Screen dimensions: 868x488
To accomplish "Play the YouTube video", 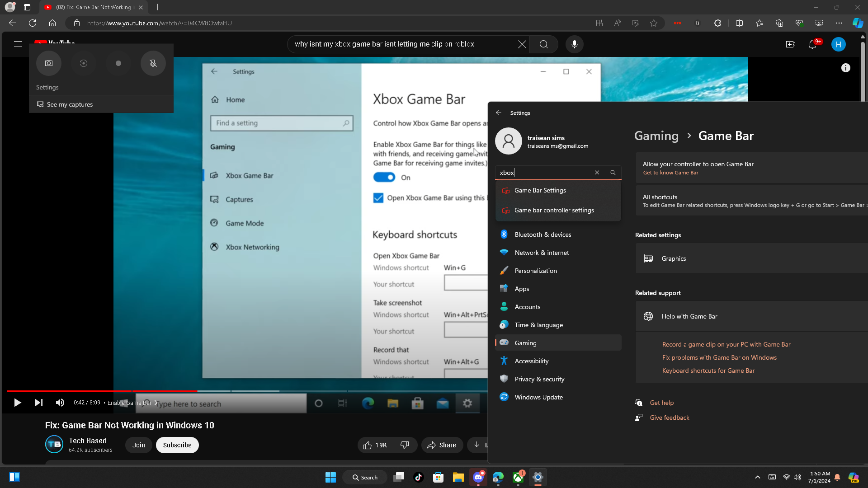I will pos(17,403).
